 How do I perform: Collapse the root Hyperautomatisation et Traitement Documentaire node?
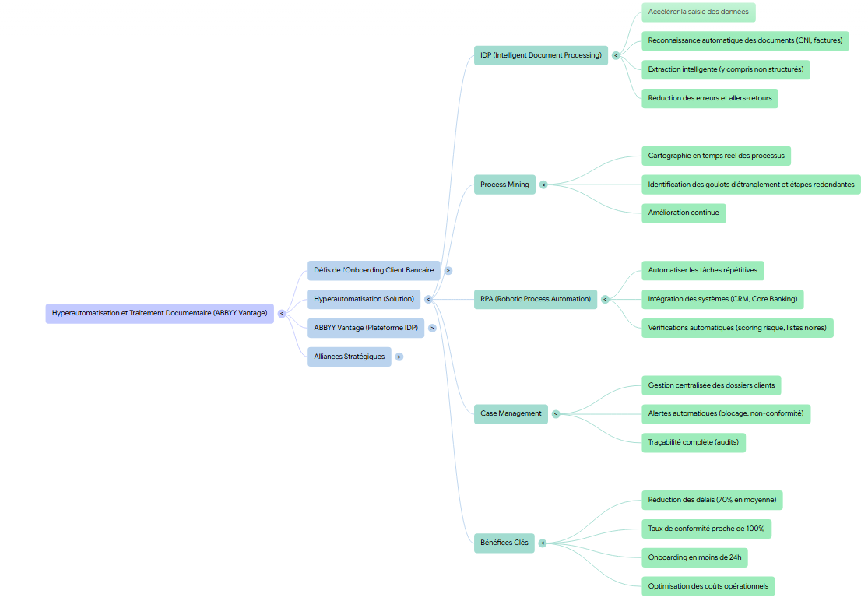pos(282,314)
